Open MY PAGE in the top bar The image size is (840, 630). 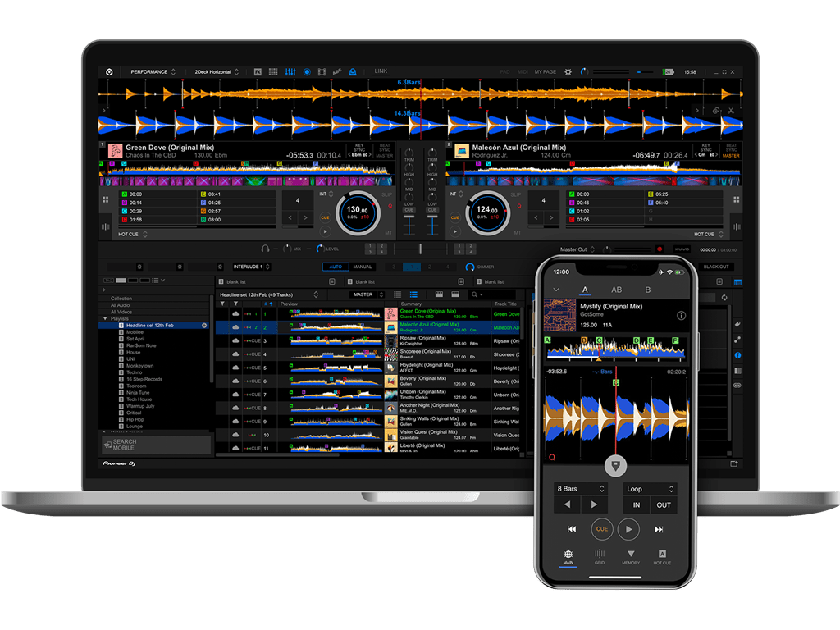pos(545,71)
